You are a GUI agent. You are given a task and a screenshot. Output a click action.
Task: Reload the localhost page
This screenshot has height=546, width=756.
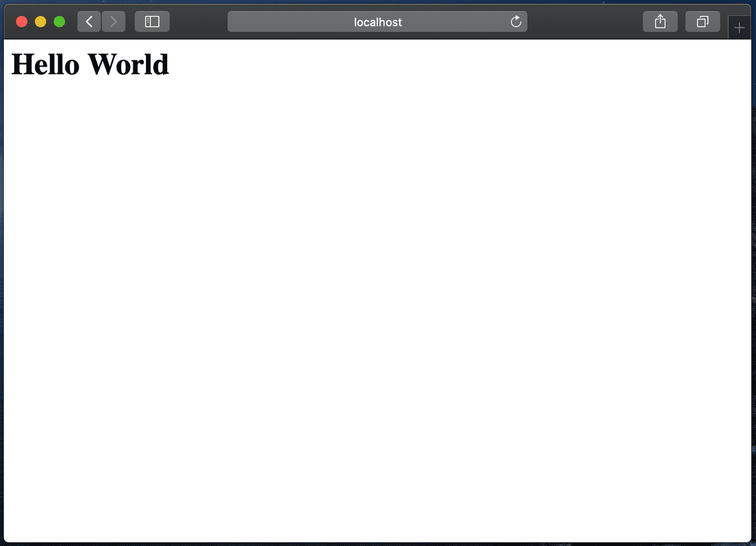tap(516, 22)
